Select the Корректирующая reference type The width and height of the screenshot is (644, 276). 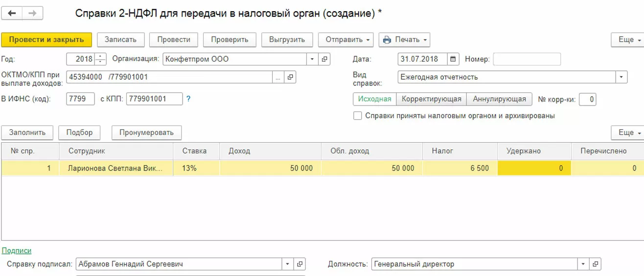click(431, 99)
